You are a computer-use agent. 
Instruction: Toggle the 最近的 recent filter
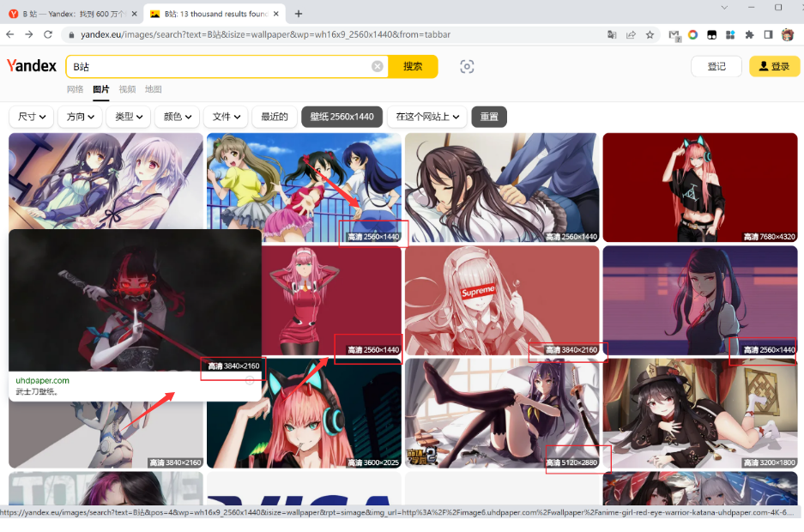pos(275,117)
